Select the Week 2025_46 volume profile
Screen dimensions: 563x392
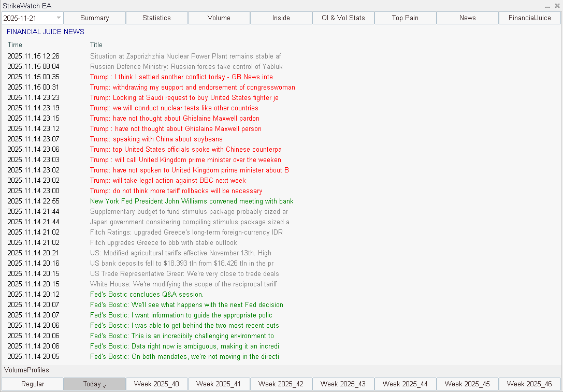[x=529, y=384]
